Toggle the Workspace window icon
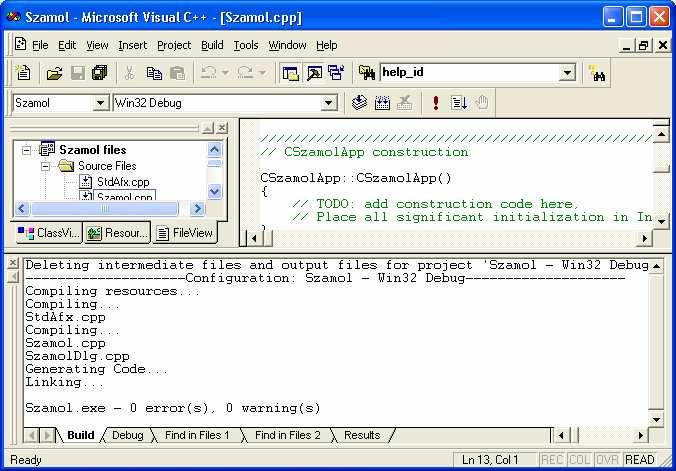The height and width of the screenshot is (471, 676). pos(291,73)
